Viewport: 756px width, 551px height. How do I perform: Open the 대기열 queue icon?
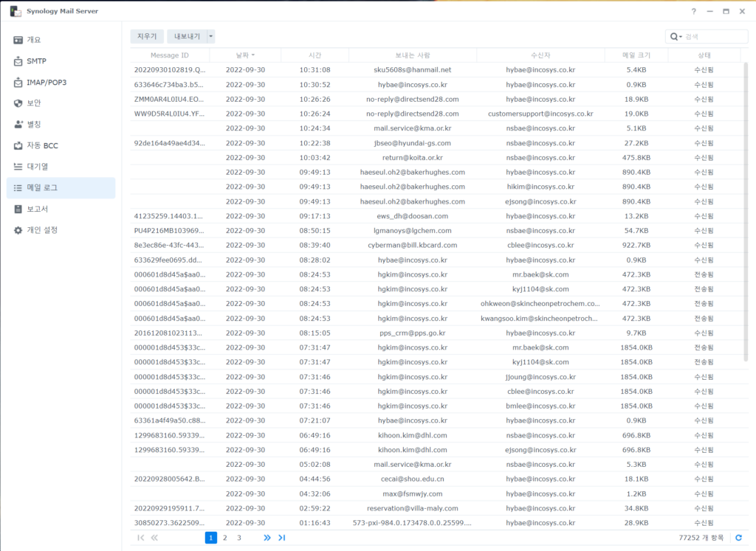tap(18, 167)
